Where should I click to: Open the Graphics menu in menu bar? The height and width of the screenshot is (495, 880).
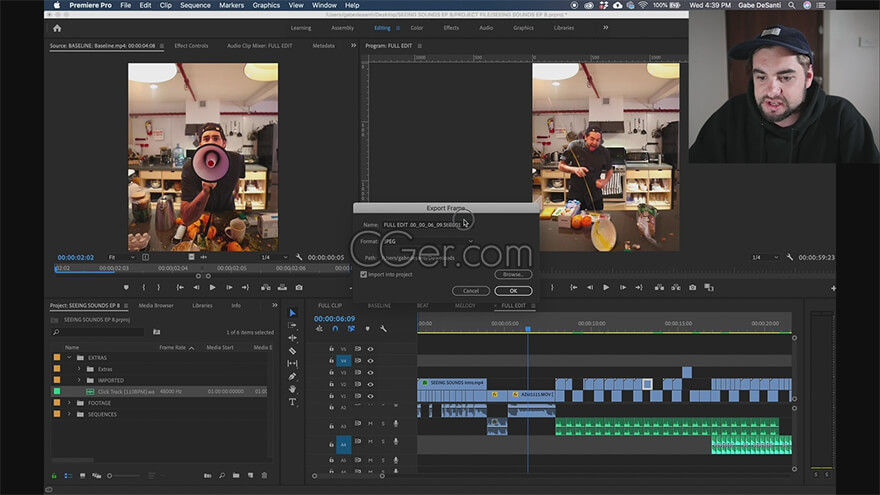point(266,5)
